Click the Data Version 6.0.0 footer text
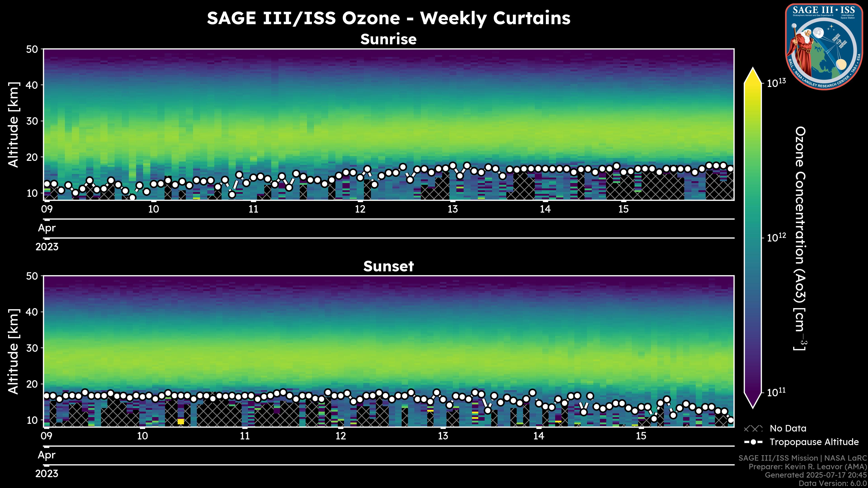 coord(833,483)
